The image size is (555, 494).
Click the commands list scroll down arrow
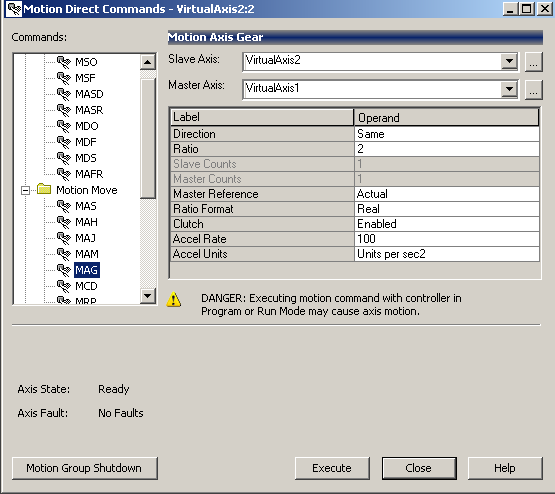pyautogui.click(x=148, y=295)
